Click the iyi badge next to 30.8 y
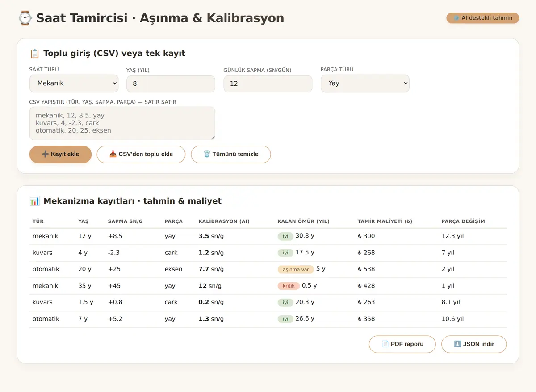The height and width of the screenshot is (392, 536). pyautogui.click(x=285, y=236)
